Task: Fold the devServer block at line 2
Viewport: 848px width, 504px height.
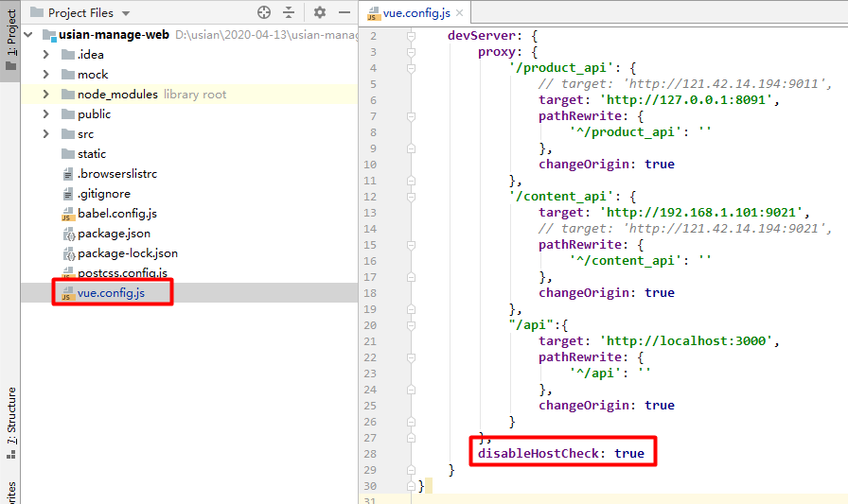Action: [x=411, y=36]
